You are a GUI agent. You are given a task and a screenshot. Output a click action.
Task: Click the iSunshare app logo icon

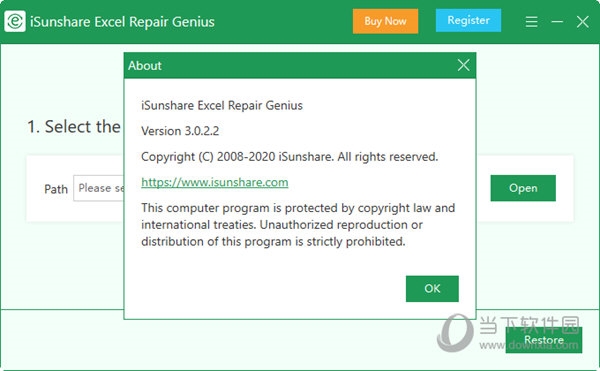[x=15, y=21]
